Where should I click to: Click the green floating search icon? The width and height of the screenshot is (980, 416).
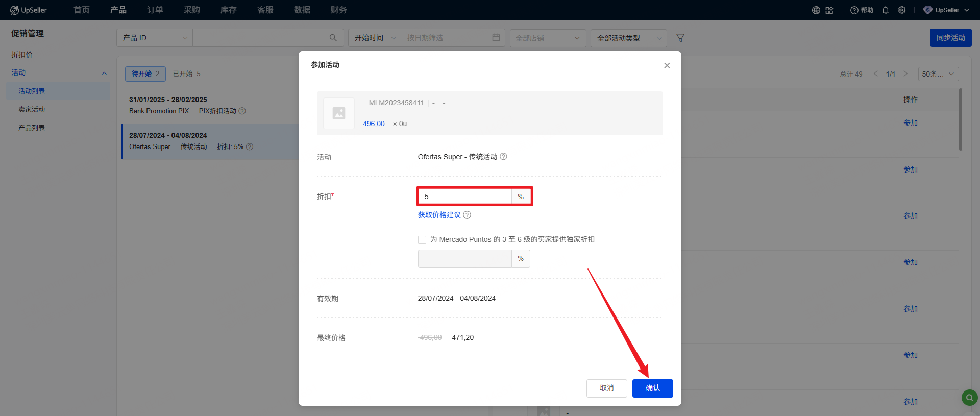(969, 398)
